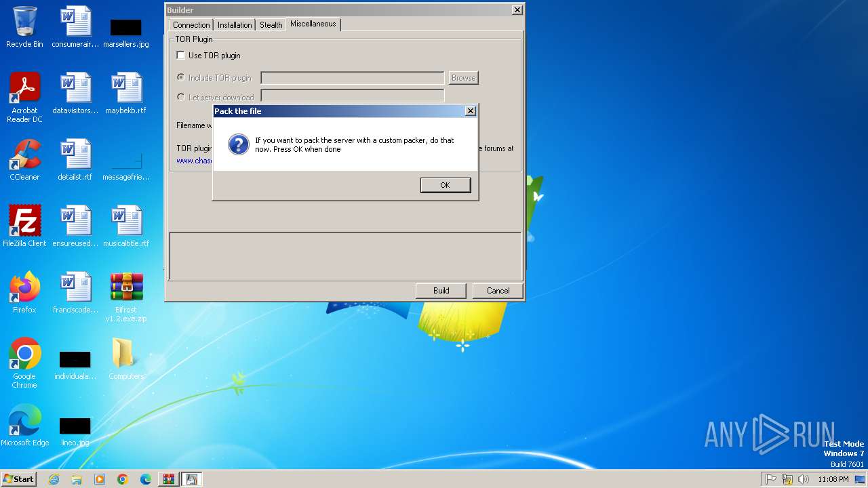Select Include TOR plugin radio option
This screenshot has height=488, width=868.
pyautogui.click(x=180, y=78)
